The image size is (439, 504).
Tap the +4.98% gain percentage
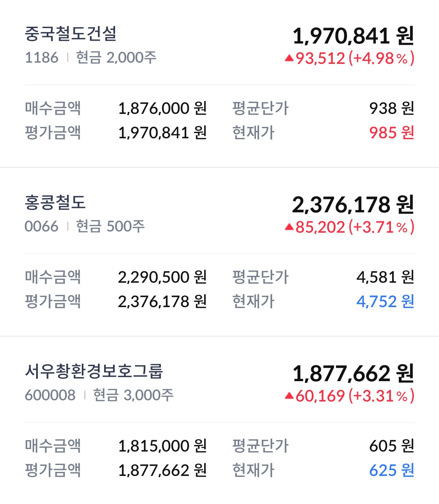click(381, 59)
